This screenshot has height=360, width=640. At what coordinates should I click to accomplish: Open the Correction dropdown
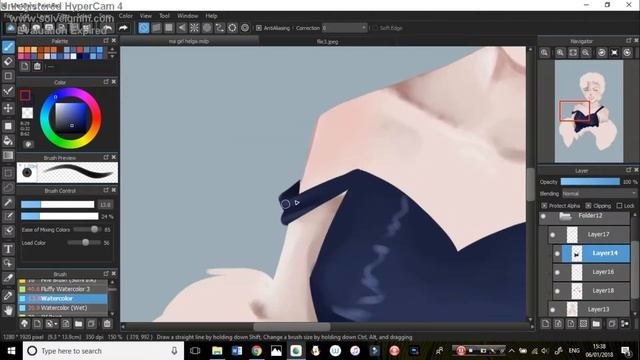point(345,28)
